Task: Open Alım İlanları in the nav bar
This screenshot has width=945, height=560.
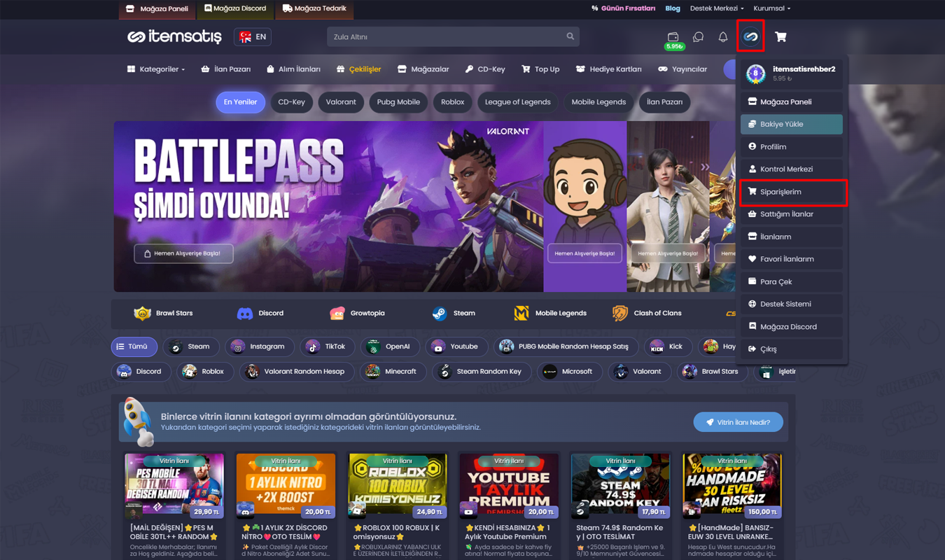Action: coord(293,69)
